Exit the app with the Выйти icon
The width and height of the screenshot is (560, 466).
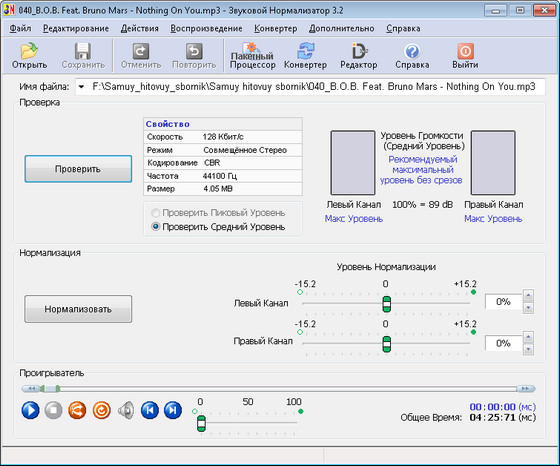(465, 56)
